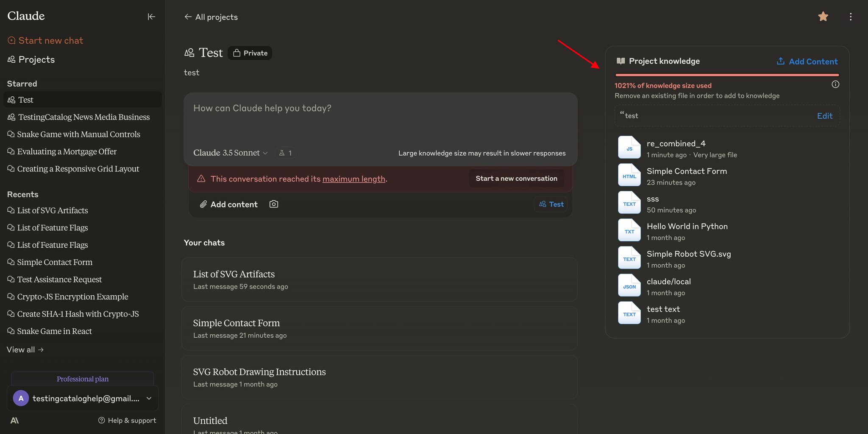Open List of SVG Artifacts chat card

379,280
